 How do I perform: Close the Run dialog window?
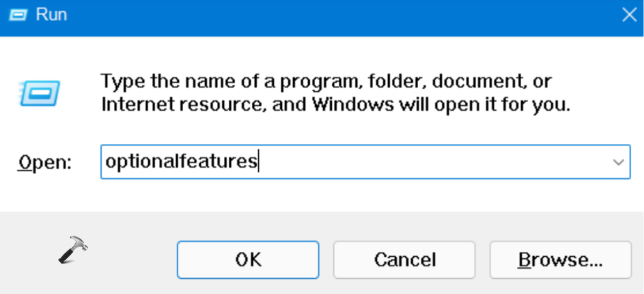pyautogui.click(x=629, y=15)
